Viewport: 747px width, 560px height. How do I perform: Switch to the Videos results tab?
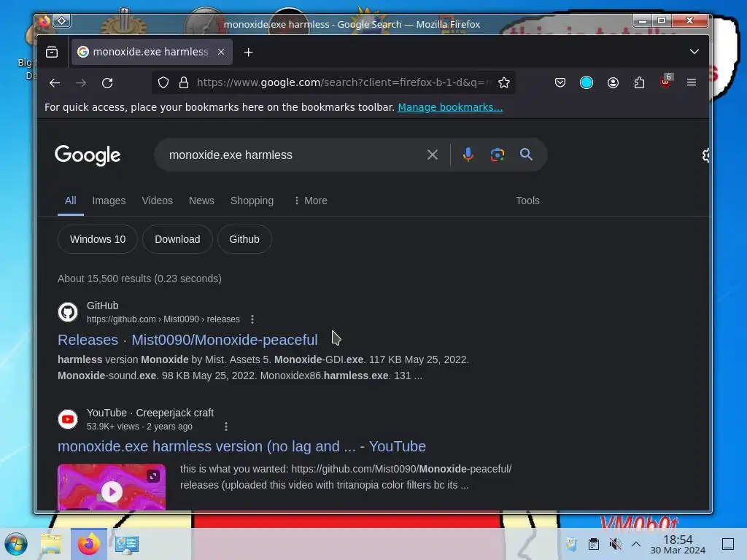158,201
